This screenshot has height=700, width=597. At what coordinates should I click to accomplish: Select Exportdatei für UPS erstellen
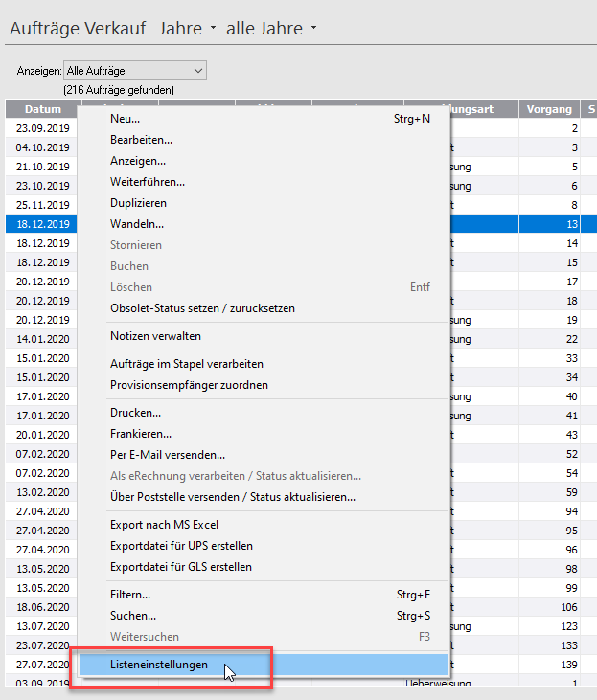pyautogui.click(x=181, y=546)
